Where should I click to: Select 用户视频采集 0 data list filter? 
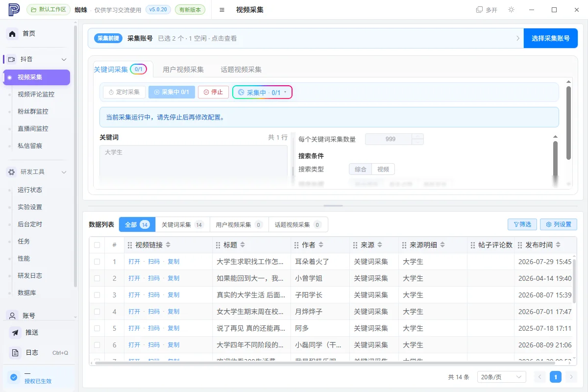pyautogui.click(x=239, y=224)
